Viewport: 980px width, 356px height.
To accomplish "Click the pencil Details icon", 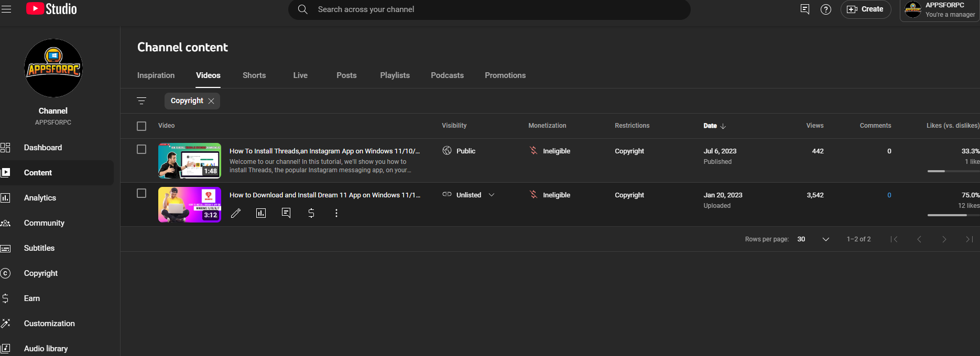I will pos(236,213).
